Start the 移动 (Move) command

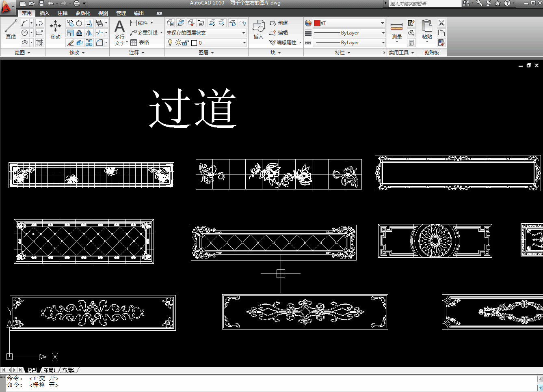(55, 29)
